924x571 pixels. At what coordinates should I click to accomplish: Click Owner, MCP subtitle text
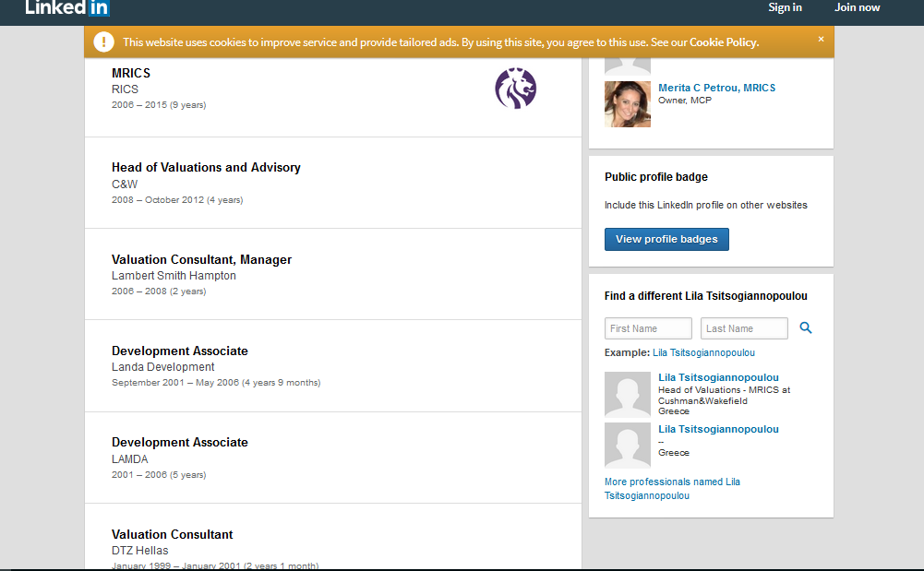(x=685, y=100)
